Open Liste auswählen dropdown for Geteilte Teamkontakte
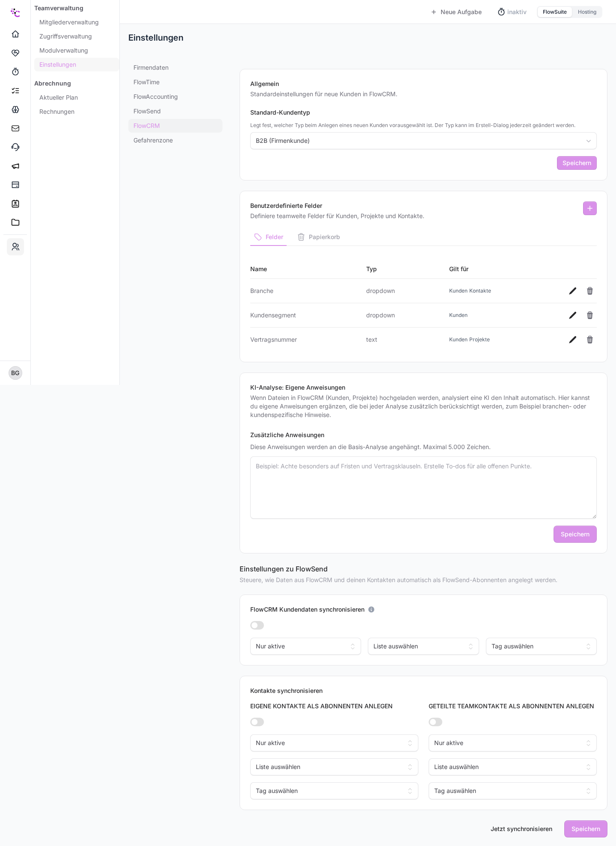616x846 pixels. pos(512,767)
